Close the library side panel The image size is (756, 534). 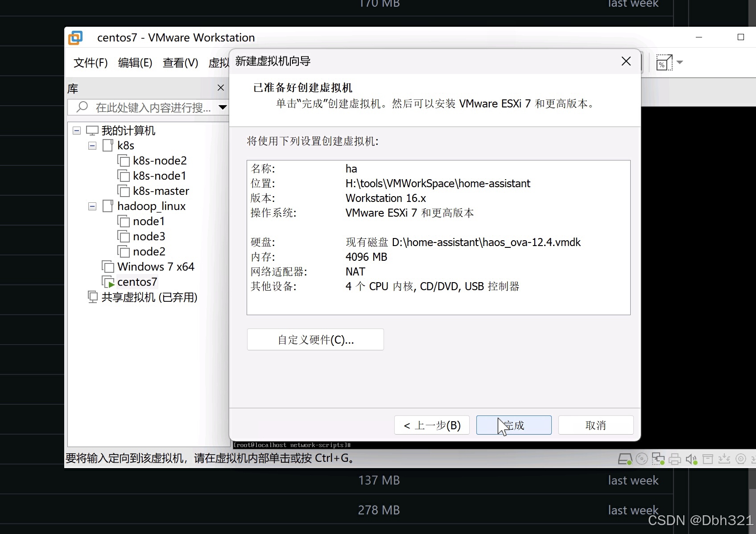[x=221, y=88]
